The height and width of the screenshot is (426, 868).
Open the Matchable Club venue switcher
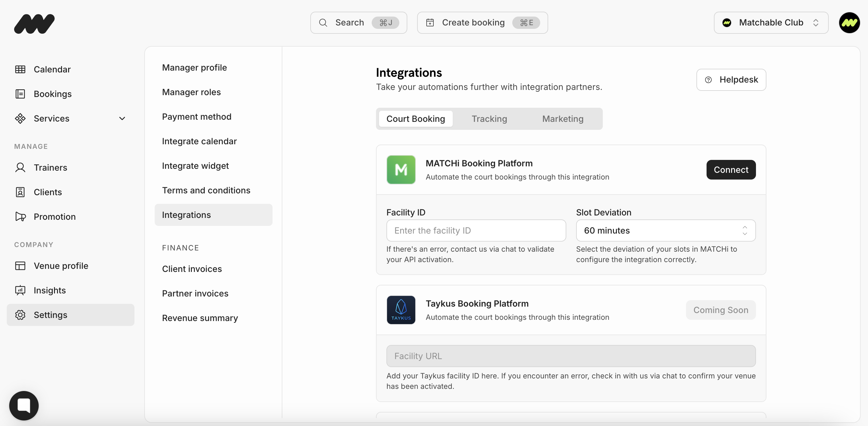click(x=771, y=23)
